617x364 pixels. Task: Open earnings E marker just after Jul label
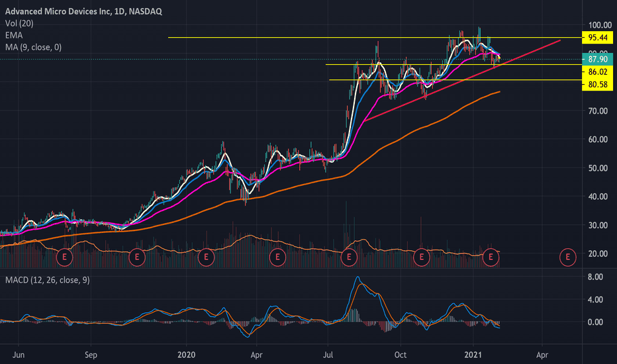point(349,257)
